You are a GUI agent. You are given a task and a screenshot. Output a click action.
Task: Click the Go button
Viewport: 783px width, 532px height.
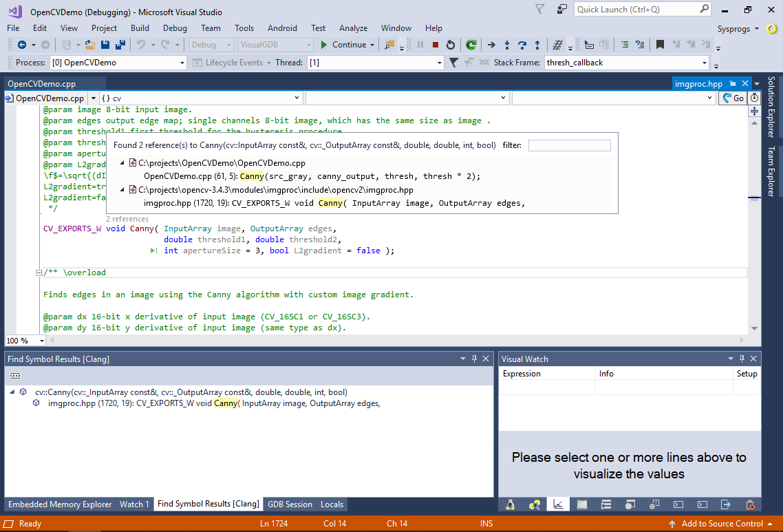click(733, 98)
